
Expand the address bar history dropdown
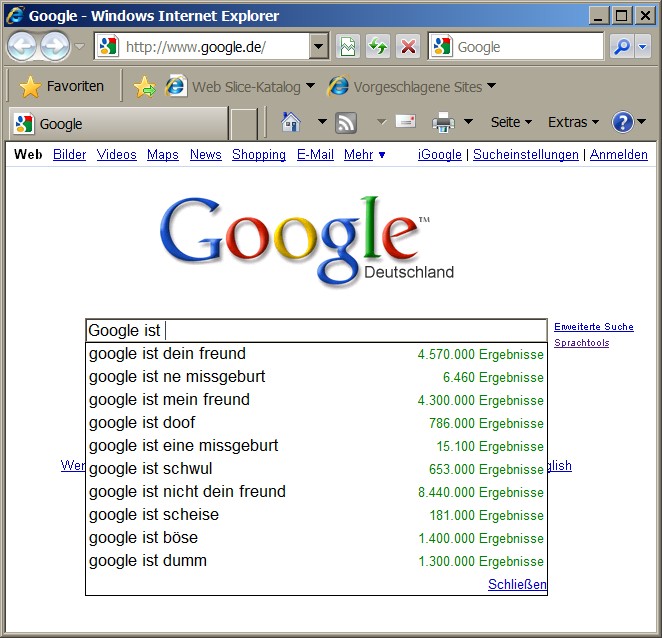coord(319,46)
